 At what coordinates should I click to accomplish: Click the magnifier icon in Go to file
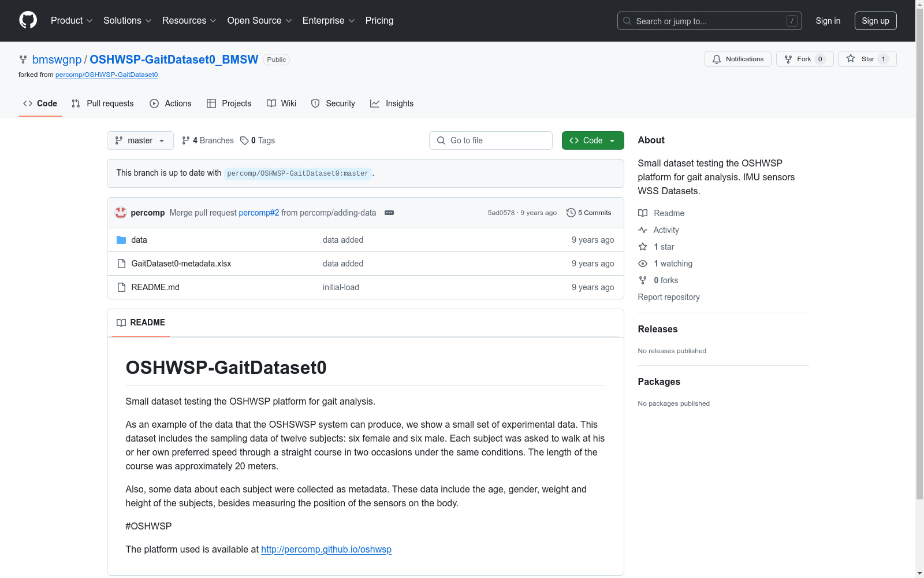click(x=441, y=140)
